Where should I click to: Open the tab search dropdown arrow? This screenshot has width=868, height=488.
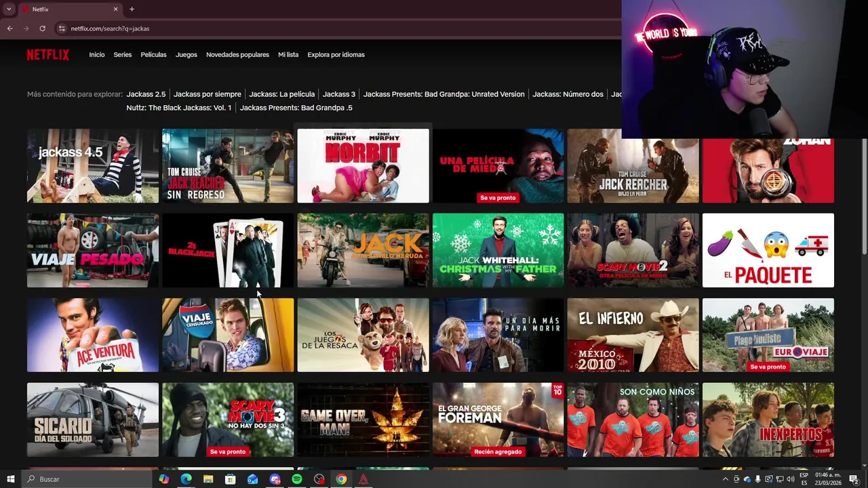click(x=9, y=9)
